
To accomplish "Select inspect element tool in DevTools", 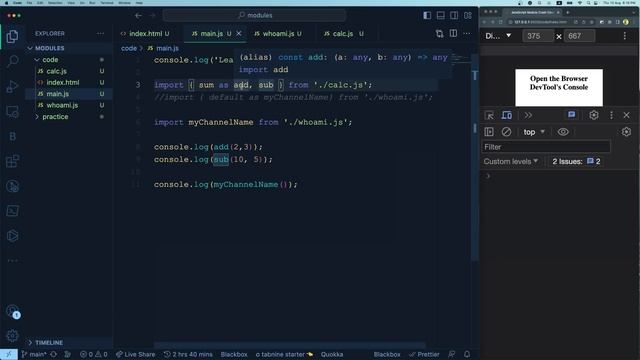I will point(489,116).
